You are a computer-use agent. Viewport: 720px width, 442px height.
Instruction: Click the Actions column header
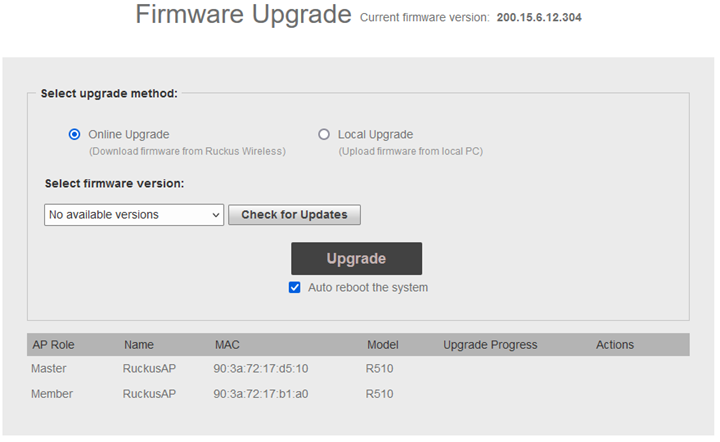tap(615, 345)
